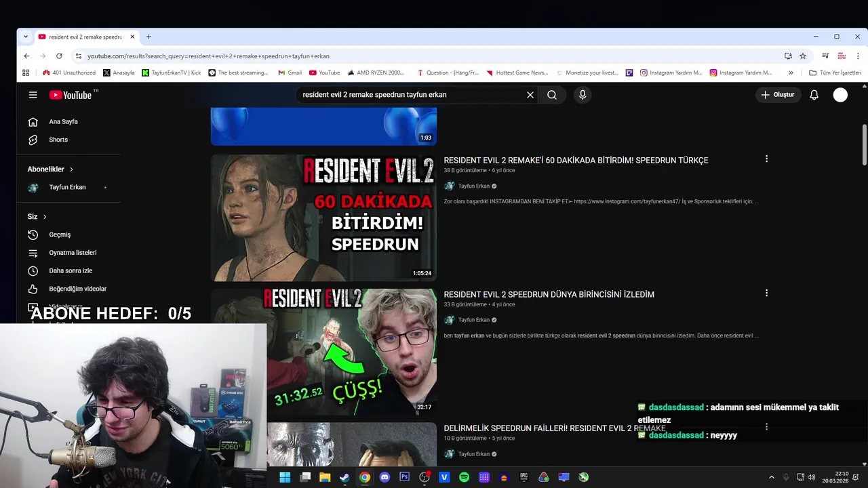Image resolution: width=868 pixels, height=488 pixels.
Task: Open Steam from the taskbar
Action: pos(344,477)
